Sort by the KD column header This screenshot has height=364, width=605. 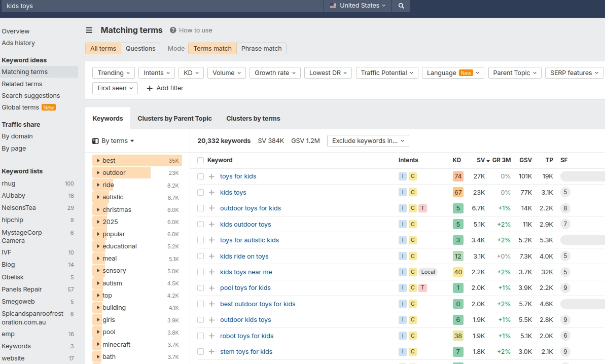[x=456, y=160]
